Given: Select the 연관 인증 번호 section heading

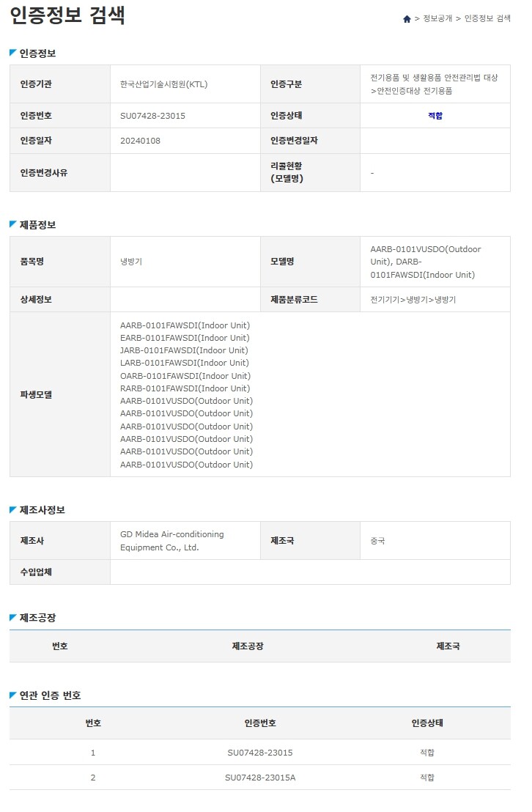Looking at the screenshot, I should pos(50,695).
